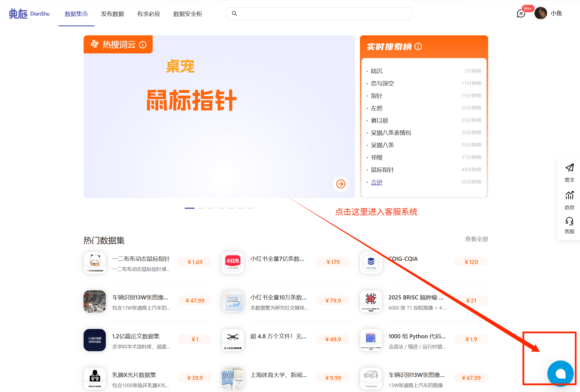Click info icon beside 实时搜索榜
Screen dimensions: 580x392
pos(418,47)
